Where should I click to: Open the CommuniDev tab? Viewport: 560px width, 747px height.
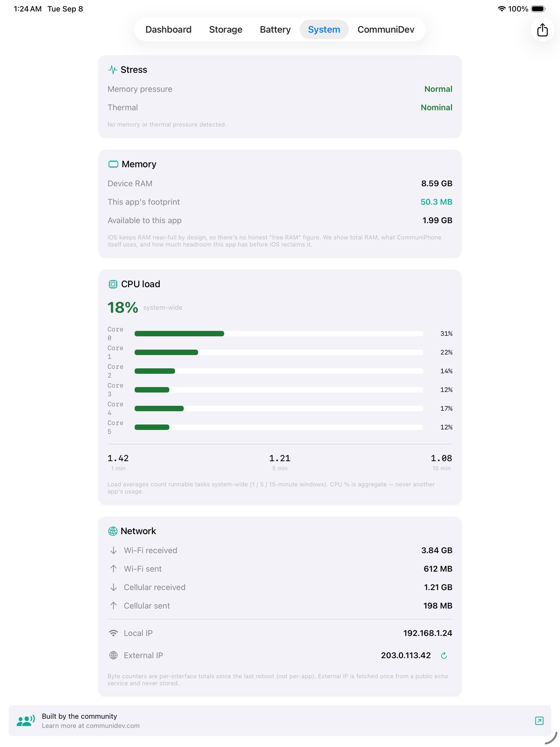click(x=386, y=30)
